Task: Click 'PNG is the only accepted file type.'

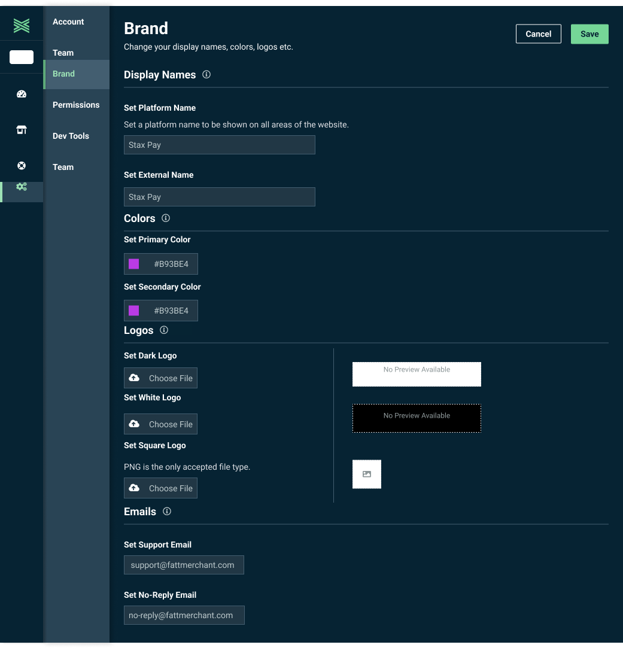Action: pos(187,467)
